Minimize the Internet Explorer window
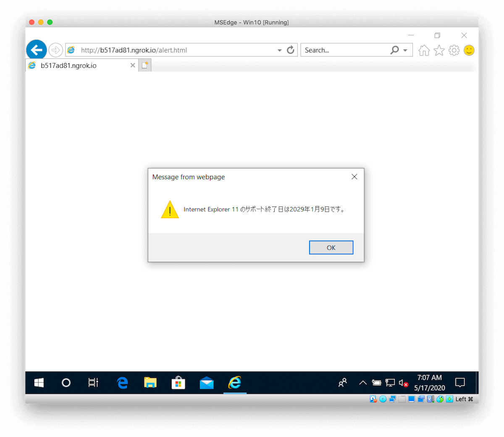This screenshot has width=504, height=437. pos(411,35)
